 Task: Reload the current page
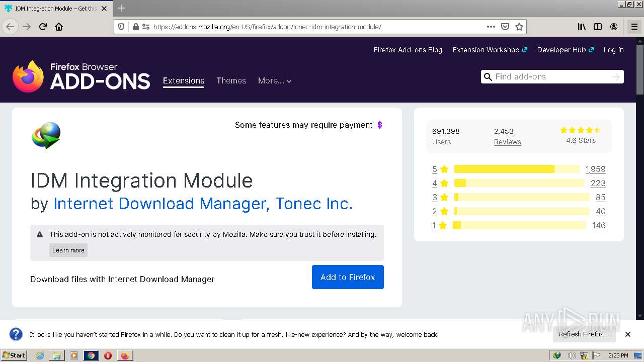[x=43, y=27]
